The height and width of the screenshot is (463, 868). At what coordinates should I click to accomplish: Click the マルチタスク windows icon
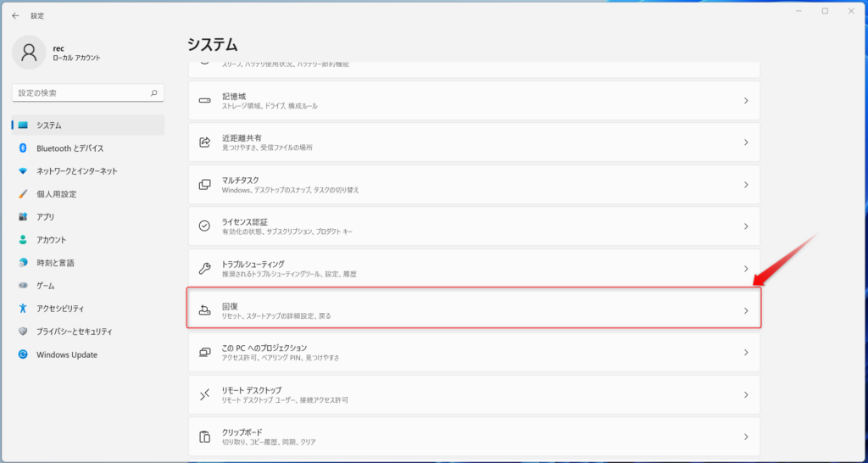coord(205,184)
